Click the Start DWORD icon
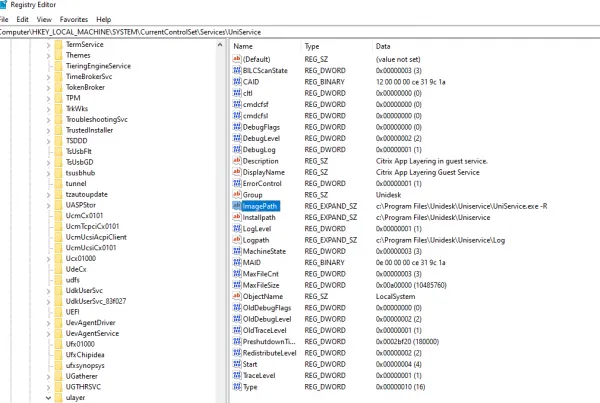This screenshot has width=600, height=403. [x=237, y=364]
